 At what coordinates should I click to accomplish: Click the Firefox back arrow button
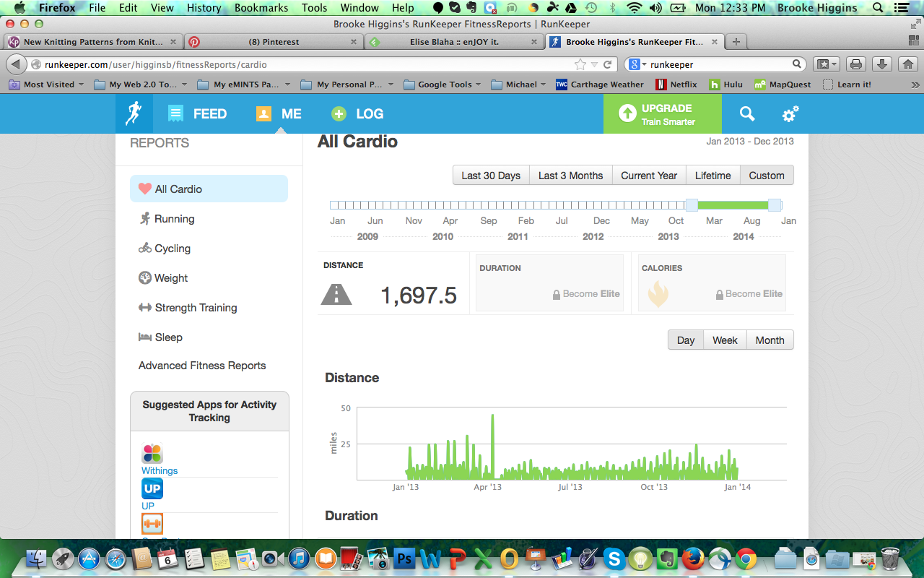coord(15,64)
